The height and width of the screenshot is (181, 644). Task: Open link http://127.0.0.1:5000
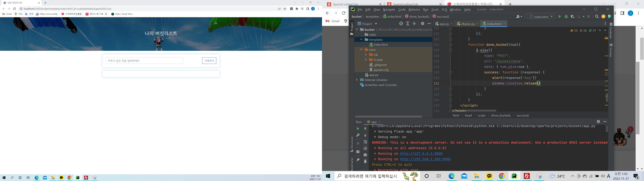pyautogui.click(x=421, y=154)
